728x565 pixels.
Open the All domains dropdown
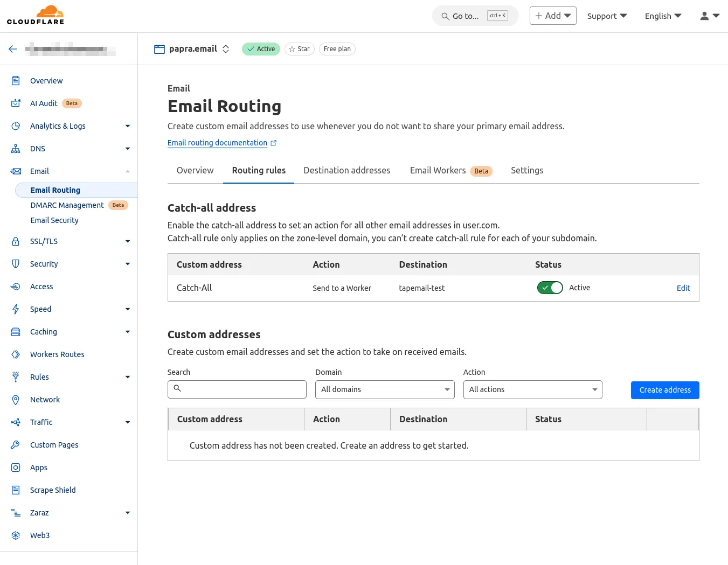pos(384,389)
